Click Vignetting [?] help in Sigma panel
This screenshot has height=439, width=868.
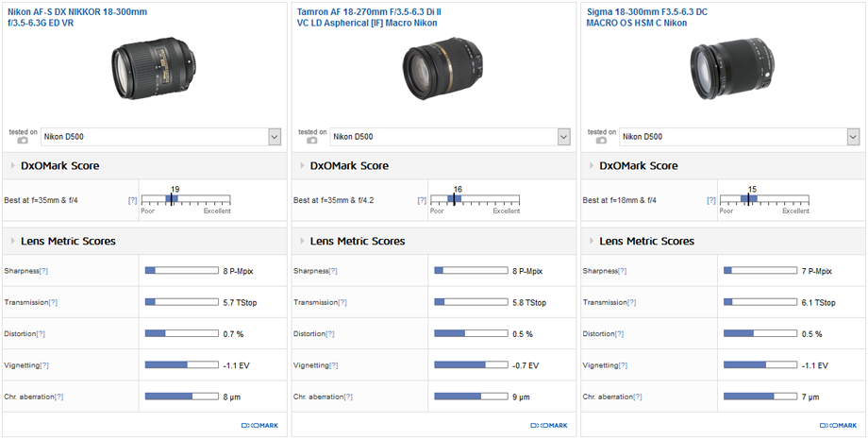point(624,365)
